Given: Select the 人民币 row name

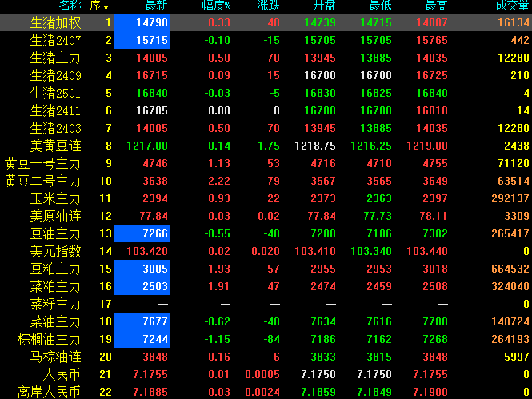Looking at the screenshot, I should [62, 375].
